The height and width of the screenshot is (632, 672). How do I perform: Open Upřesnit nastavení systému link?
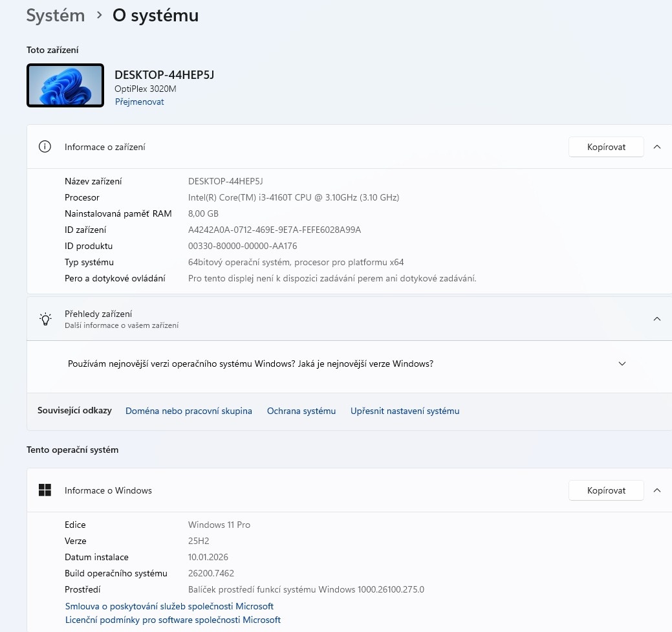405,411
